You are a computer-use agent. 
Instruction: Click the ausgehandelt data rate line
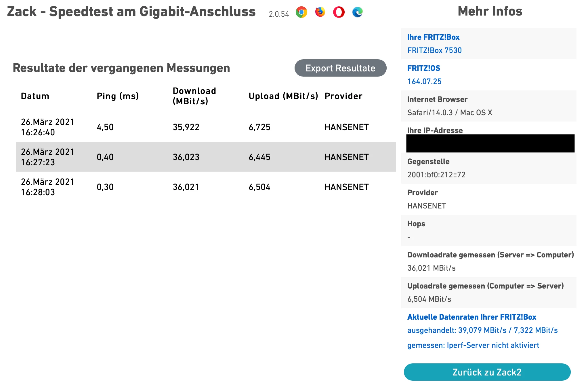coord(482,330)
